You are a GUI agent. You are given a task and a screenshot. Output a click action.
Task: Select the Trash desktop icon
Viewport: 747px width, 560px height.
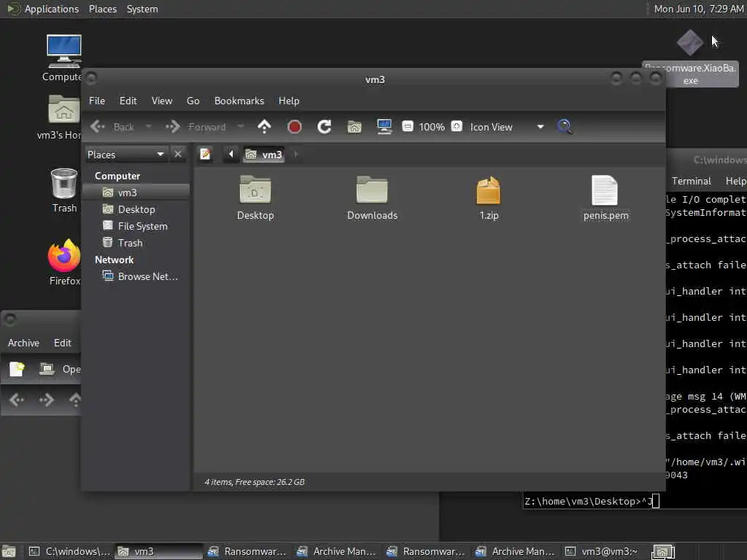[64, 190]
